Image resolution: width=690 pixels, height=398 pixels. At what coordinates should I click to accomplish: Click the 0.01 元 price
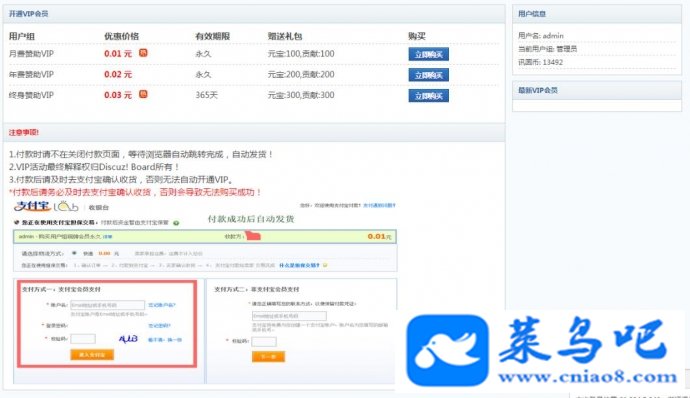118,54
